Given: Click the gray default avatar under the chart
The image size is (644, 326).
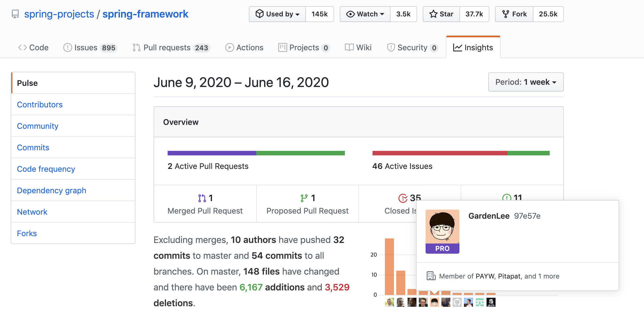Looking at the screenshot, I should [457, 303].
